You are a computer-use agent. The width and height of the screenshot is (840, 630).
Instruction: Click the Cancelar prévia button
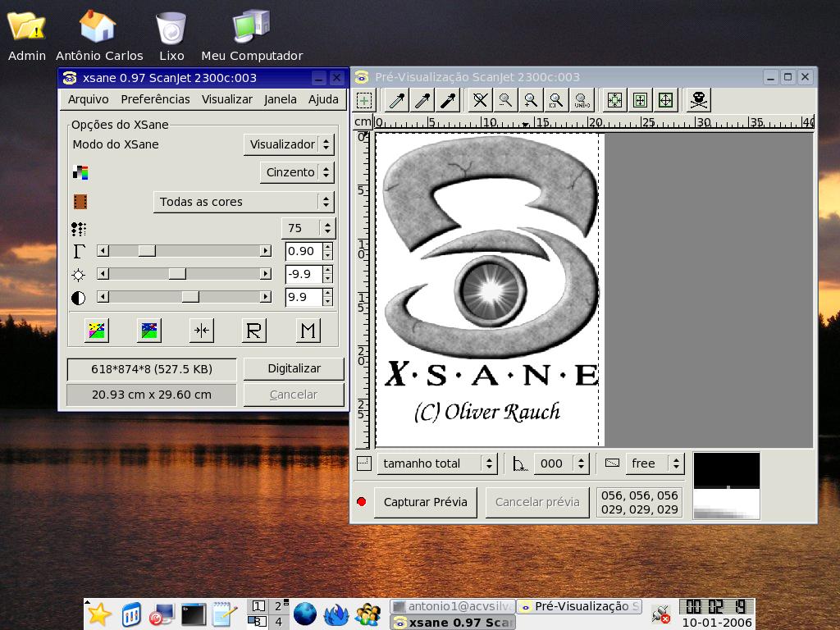pyautogui.click(x=537, y=502)
